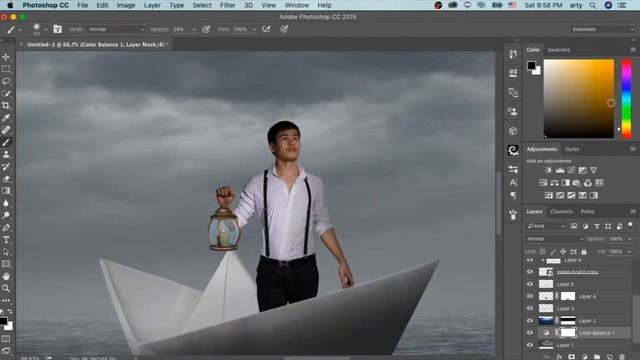Toggle lock all button in Layers panel
This screenshot has width=640, height=360.
(x=584, y=252)
